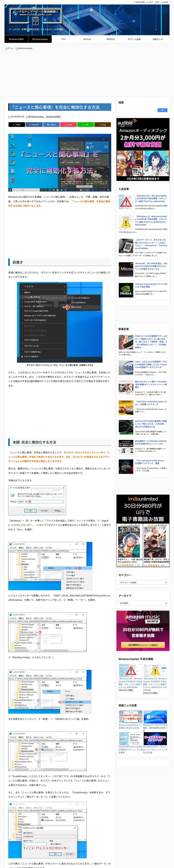
Task: Click the warning-sign thumbnail for Windows11 KB5043076
Action: tap(126, 222)
